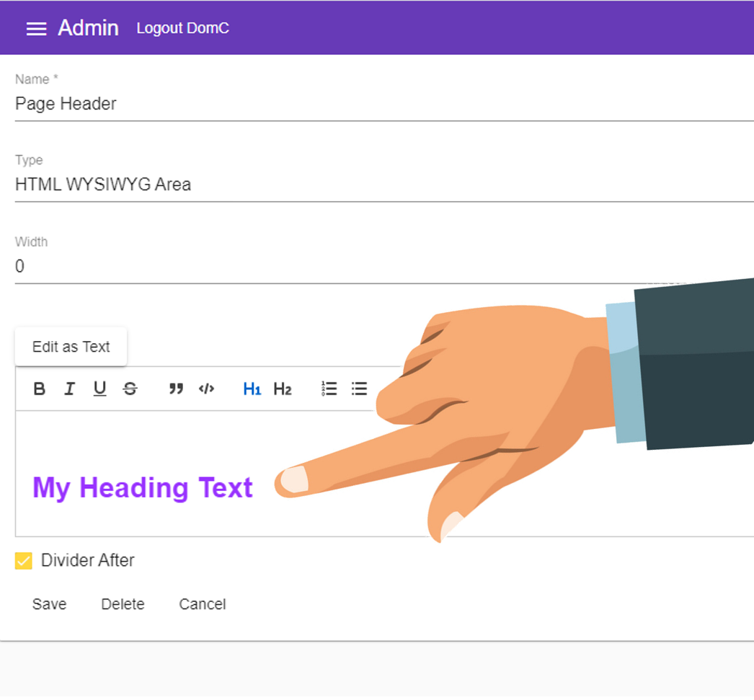Viewport: 754px width, 700px height.
Task: Click the Edit as Text button
Action: (71, 347)
